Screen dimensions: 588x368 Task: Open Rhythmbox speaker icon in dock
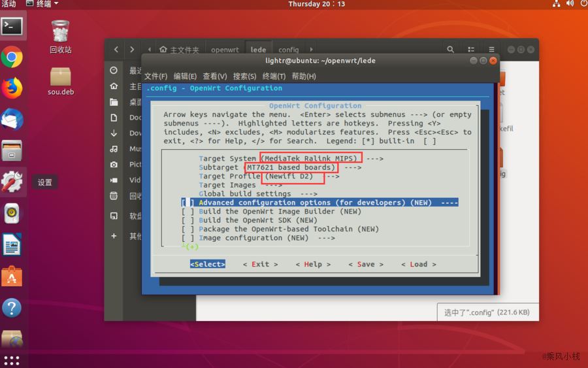12,213
